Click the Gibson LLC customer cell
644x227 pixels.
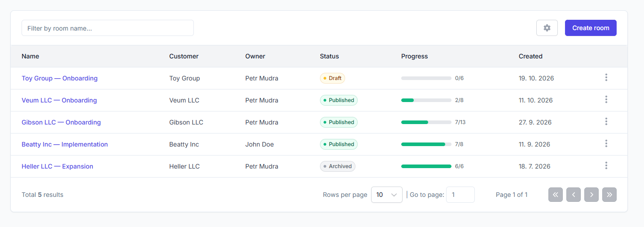pyautogui.click(x=186, y=122)
